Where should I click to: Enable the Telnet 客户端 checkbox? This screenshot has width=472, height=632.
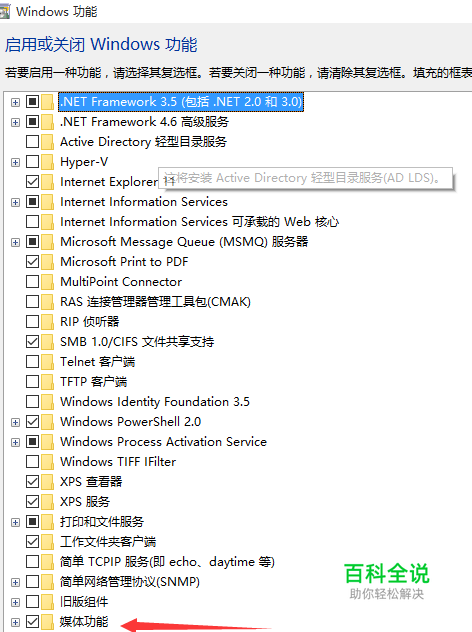point(32,362)
